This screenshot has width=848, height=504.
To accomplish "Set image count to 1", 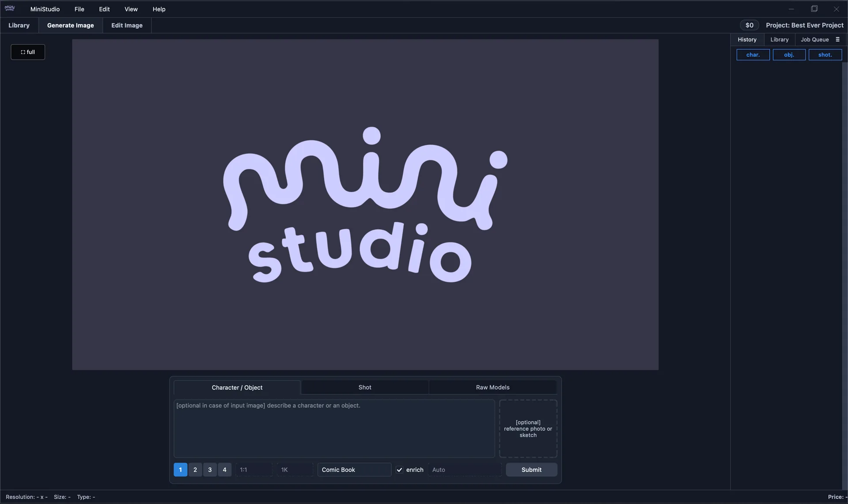I will [180, 470].
